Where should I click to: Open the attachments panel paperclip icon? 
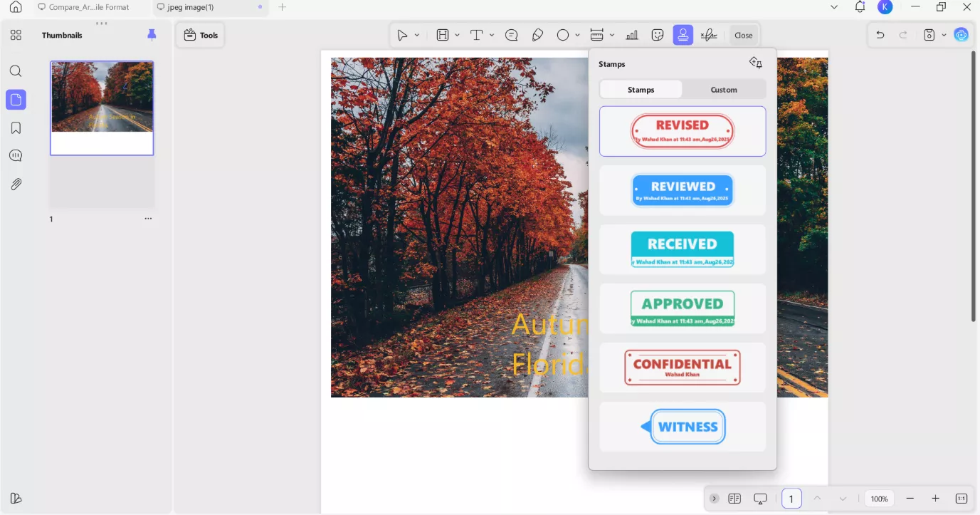(x=16, y=184)
